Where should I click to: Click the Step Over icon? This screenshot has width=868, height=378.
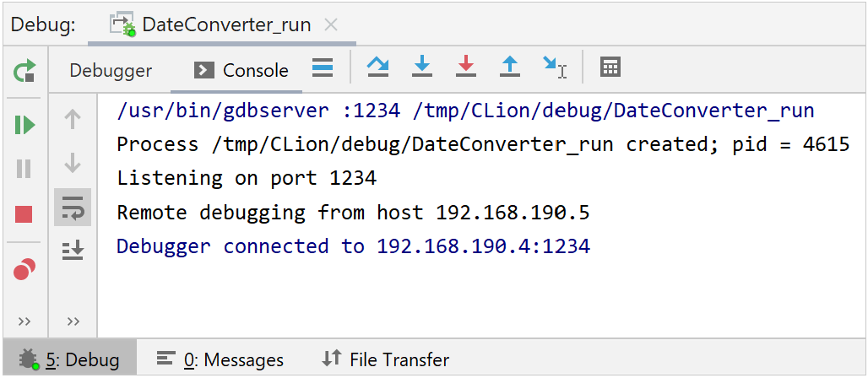point(377,67)
